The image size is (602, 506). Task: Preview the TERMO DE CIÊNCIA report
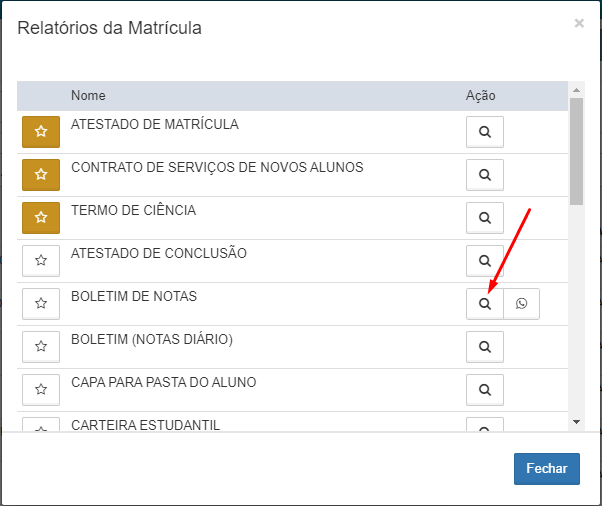click(485, 218)
